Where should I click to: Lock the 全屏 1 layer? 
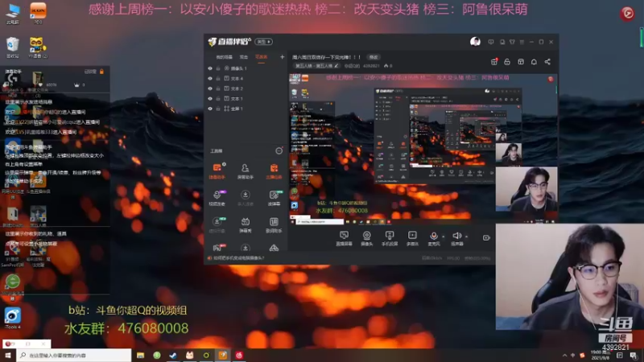coord(218,109)
